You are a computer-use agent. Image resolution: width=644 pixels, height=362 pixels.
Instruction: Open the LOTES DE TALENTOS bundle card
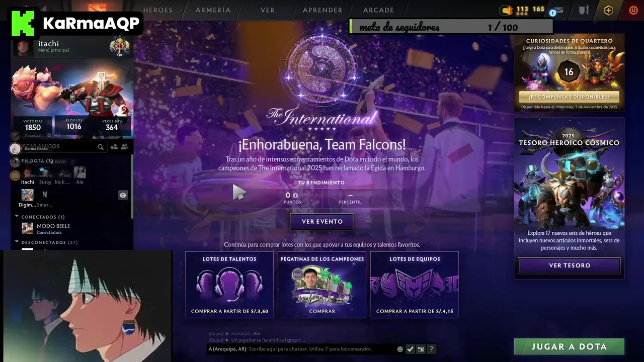229,285
